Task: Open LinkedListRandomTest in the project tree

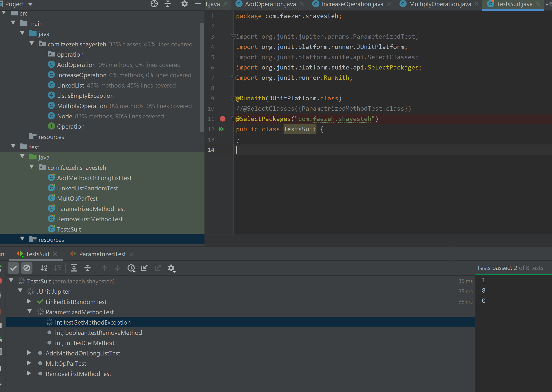Action: (87, 188)
